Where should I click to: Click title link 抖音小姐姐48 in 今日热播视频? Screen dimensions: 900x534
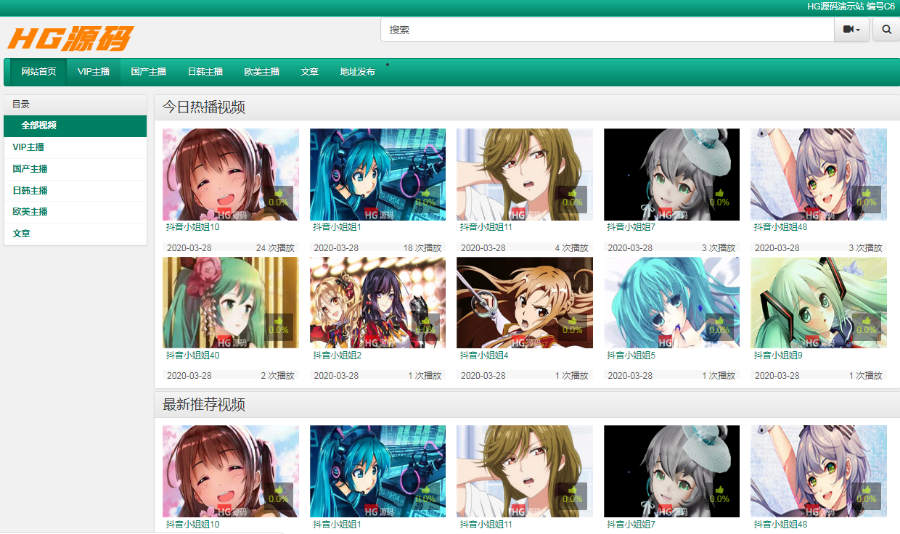pos(781,227)
